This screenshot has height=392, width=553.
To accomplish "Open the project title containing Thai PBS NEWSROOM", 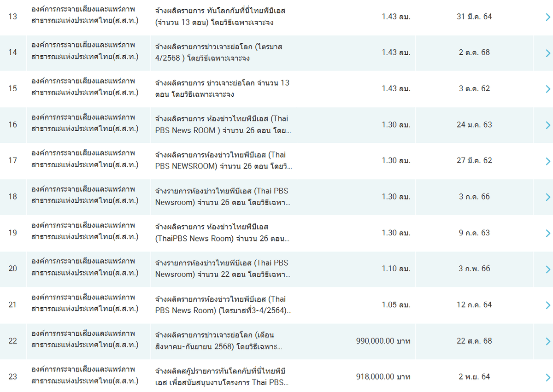I will coord(224,160).
